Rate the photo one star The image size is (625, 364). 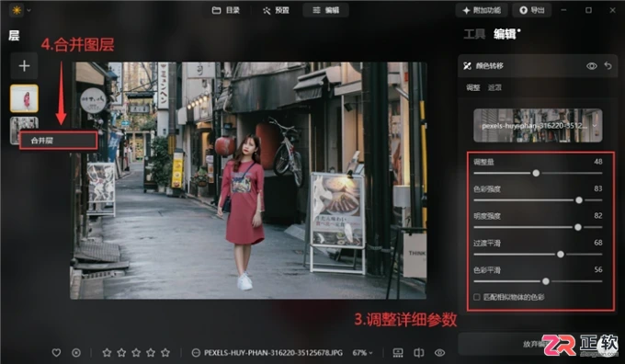point(107,353)
